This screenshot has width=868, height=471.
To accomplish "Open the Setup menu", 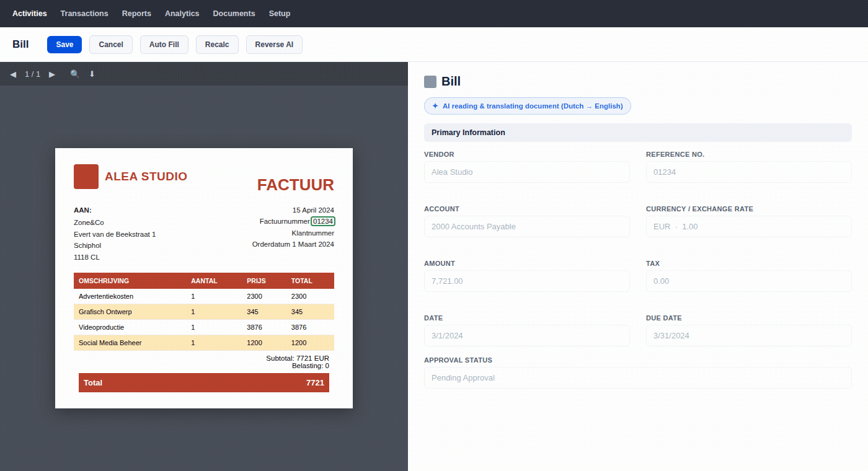I will pos(280,14).
